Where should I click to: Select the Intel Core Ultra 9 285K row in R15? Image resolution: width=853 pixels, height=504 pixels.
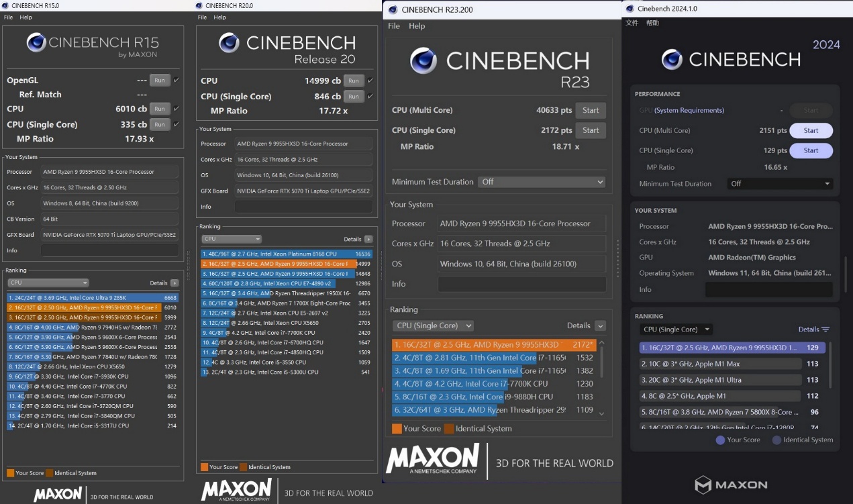pos(93,298)
